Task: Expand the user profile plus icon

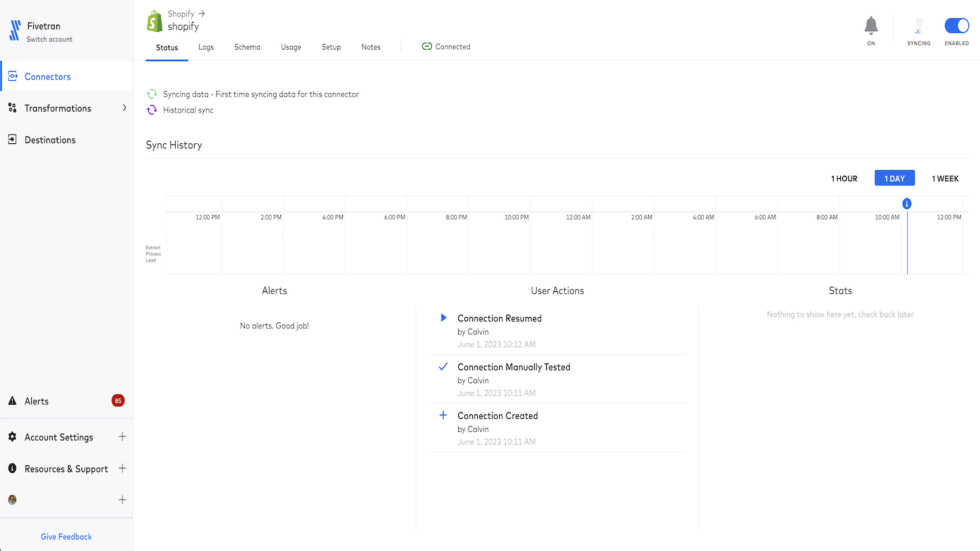Action: tap(123, 500)
